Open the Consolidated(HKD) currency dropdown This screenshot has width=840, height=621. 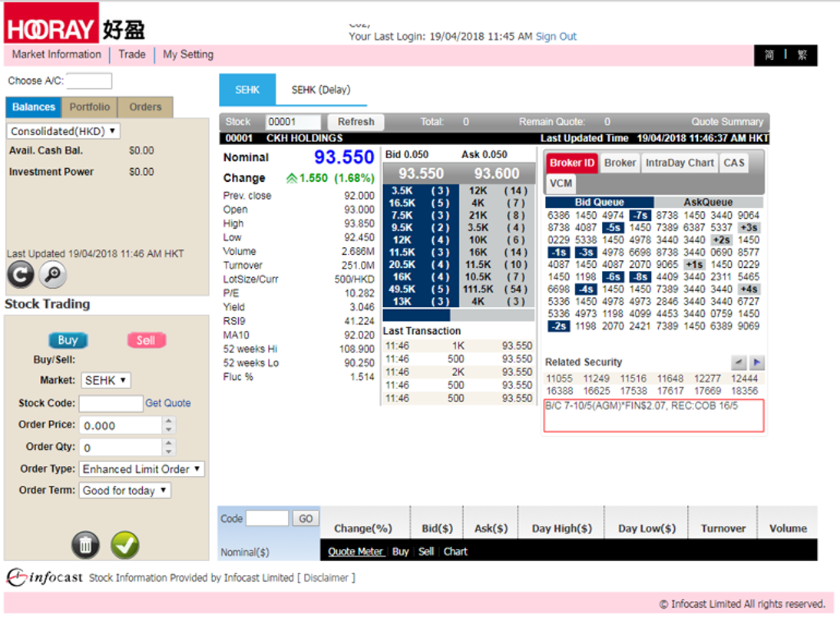pyautogui.click(x=64, y=131)
